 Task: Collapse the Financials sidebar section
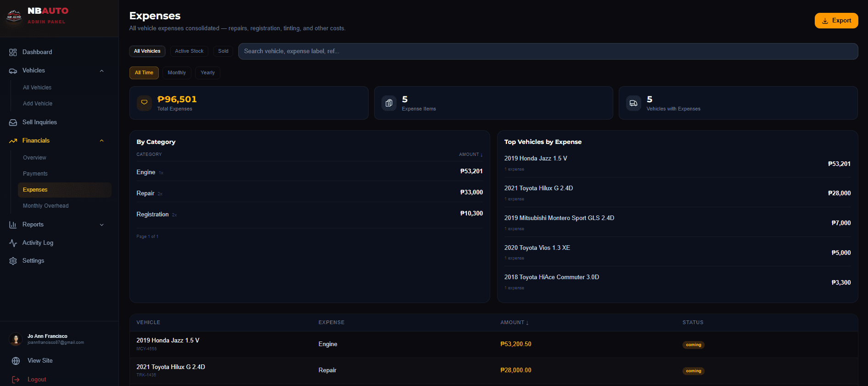click(x=102, y=141)
